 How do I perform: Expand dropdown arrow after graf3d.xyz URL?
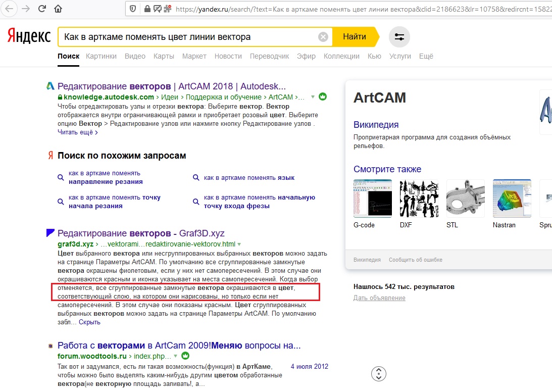pos(239,244)
